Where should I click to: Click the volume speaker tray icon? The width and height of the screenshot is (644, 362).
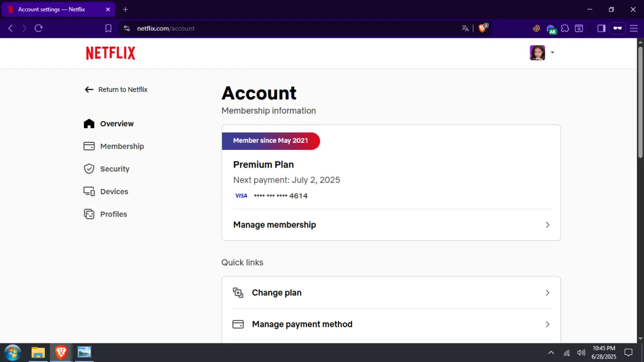click(581, 352)
